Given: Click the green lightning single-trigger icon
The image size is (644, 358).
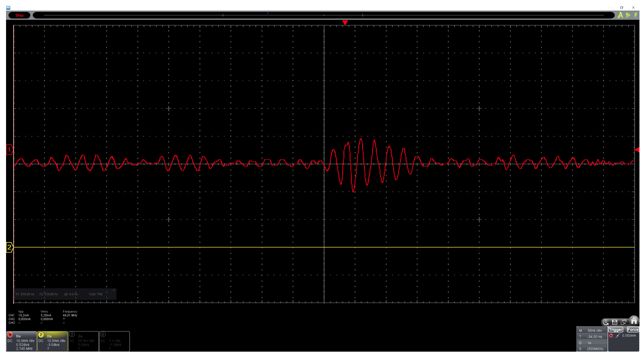Looking at the screenshot, I should 636,15.
